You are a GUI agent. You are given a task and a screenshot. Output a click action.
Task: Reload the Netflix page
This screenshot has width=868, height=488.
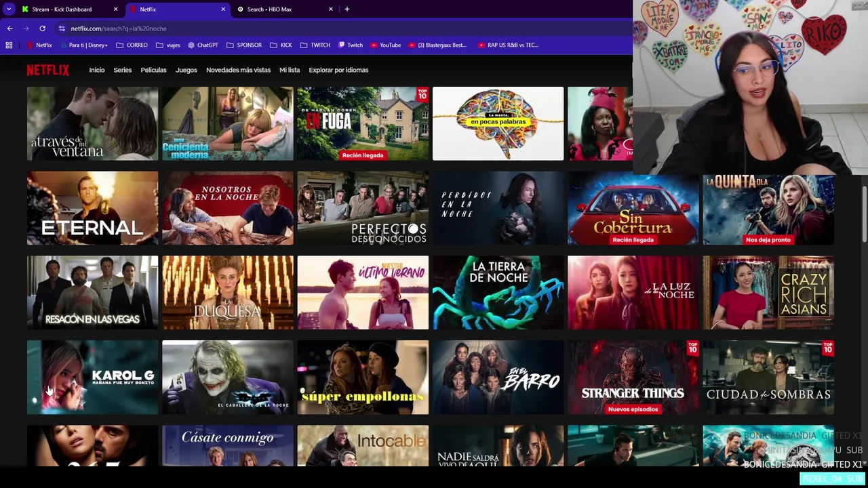point(42,28)
